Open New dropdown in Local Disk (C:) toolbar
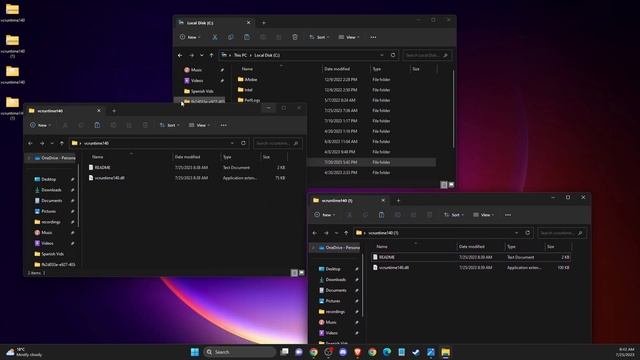Image resolution: width=640 pixels, height=360 pixels. point(190,37)
